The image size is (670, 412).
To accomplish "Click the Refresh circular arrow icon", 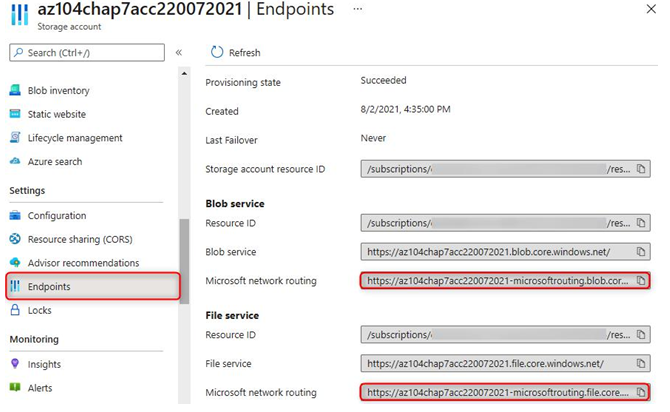I will (x=217, y=52).
